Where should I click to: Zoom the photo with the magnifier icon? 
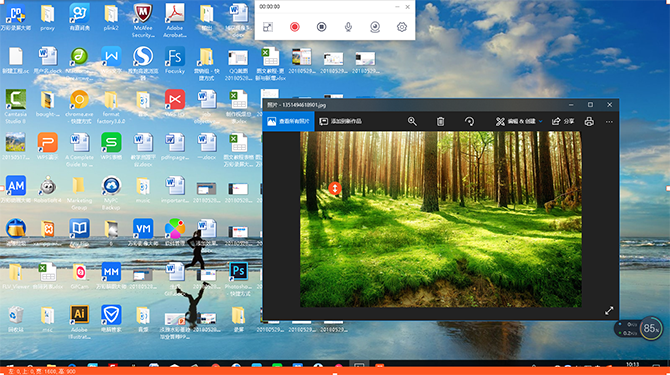pyautogui.click(x=412, y=121)
